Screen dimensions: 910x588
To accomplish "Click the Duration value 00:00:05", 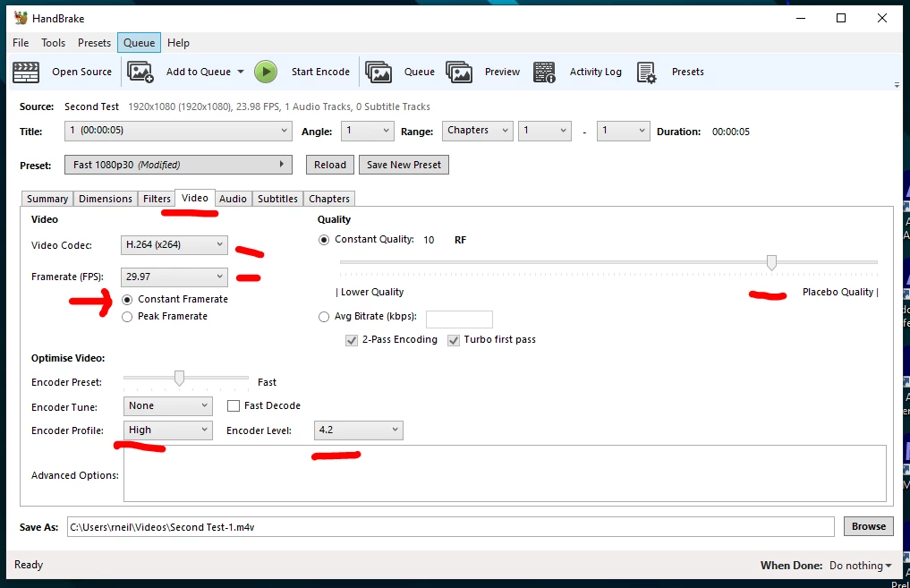I will pos(731,132).
